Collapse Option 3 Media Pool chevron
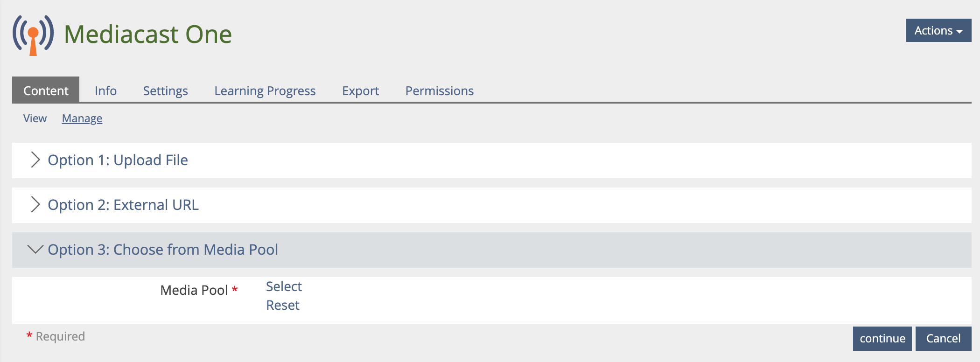980x362 pixels. (35, 249)
